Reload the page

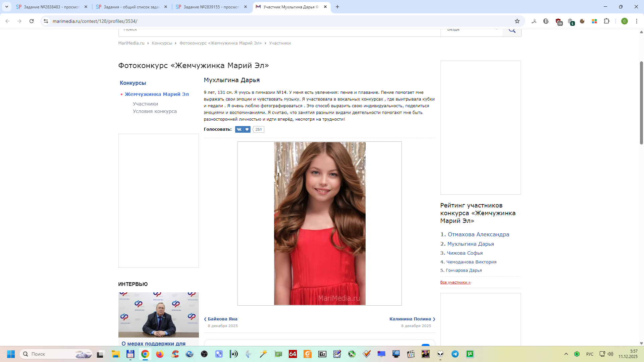32,21
